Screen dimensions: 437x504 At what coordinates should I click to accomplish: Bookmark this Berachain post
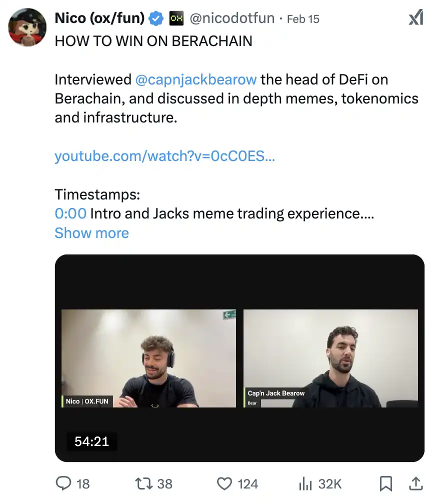point(385,483)
